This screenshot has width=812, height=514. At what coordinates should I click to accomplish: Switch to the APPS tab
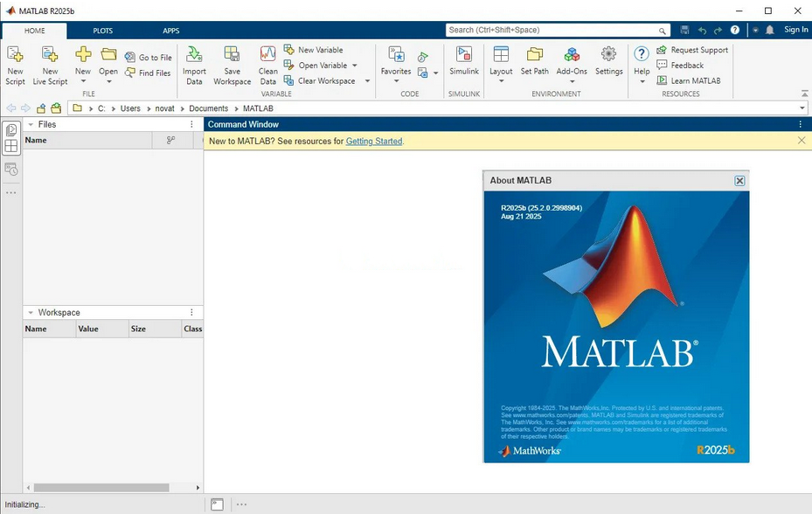(x=171, y=31)
